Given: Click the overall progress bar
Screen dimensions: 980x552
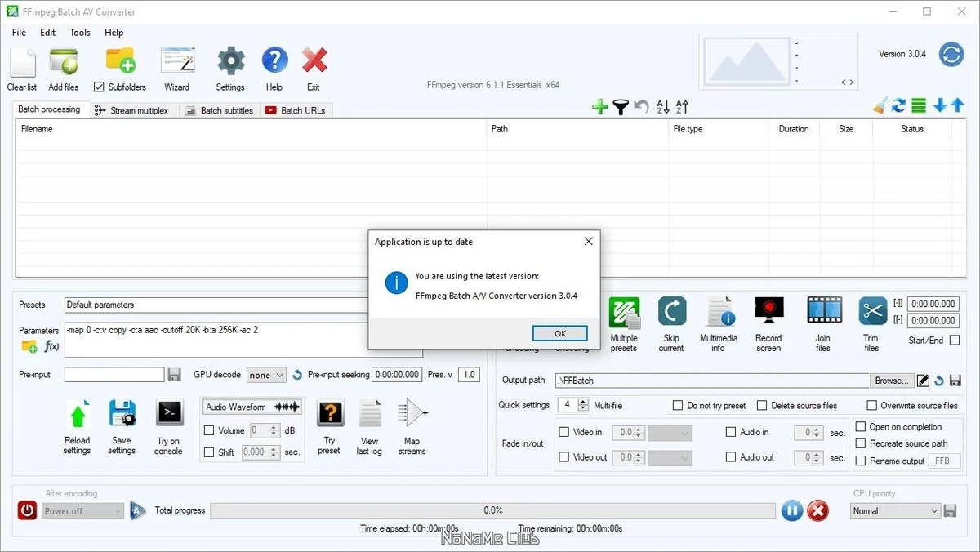Looking at the screenshot, I should 493,510.
